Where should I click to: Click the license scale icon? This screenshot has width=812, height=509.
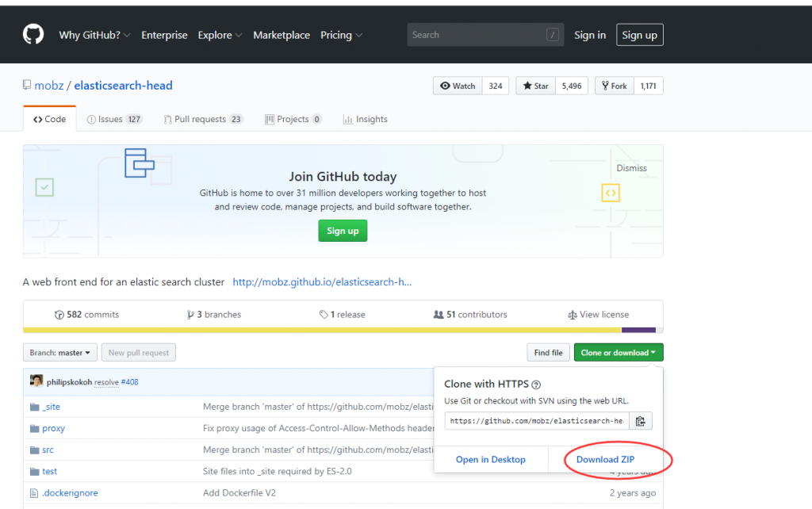click(573, 315)
